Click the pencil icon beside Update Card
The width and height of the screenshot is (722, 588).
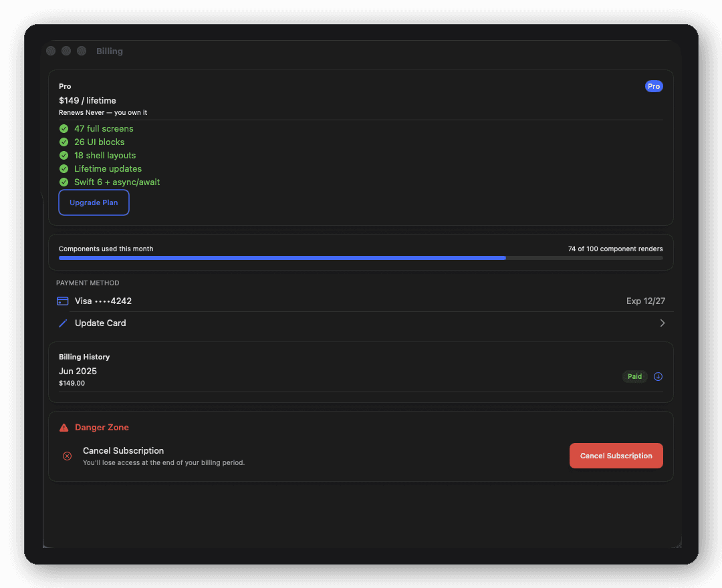tap(63, 323)
